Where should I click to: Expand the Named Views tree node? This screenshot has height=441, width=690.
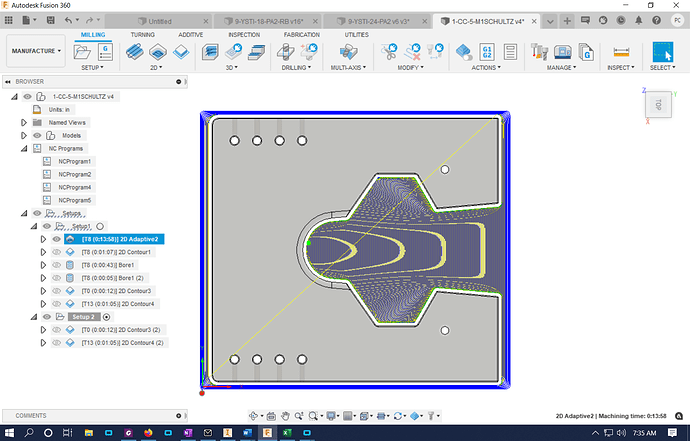click(24, 122)
